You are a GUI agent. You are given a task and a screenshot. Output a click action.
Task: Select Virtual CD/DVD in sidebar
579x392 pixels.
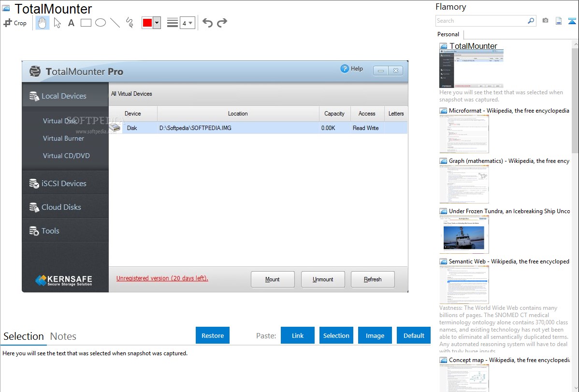coord(66,156)
